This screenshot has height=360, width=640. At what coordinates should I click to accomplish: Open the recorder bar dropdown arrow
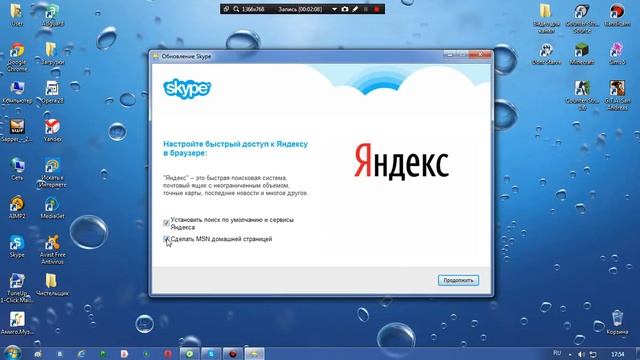pyautogui.click(x=334, y=9)
